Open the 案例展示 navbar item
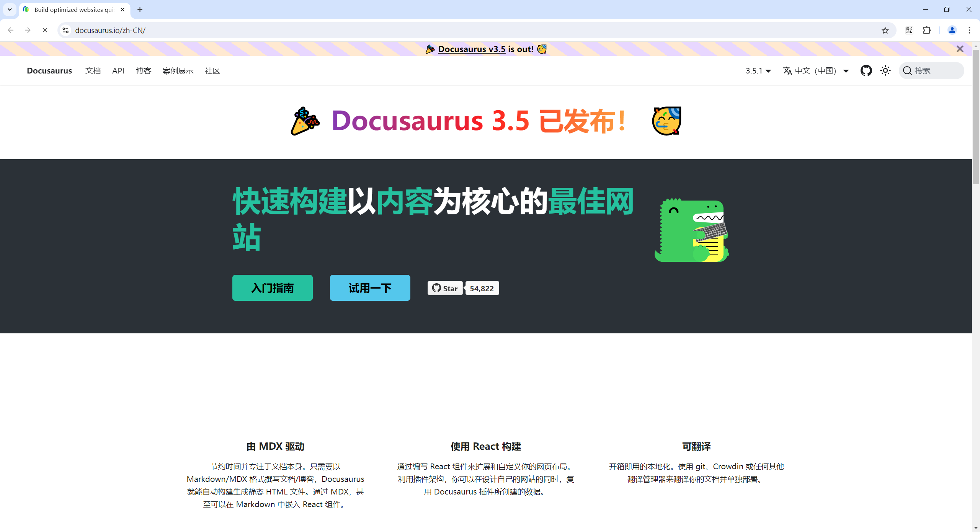This screenshot has height=532, width=980. 178,71
